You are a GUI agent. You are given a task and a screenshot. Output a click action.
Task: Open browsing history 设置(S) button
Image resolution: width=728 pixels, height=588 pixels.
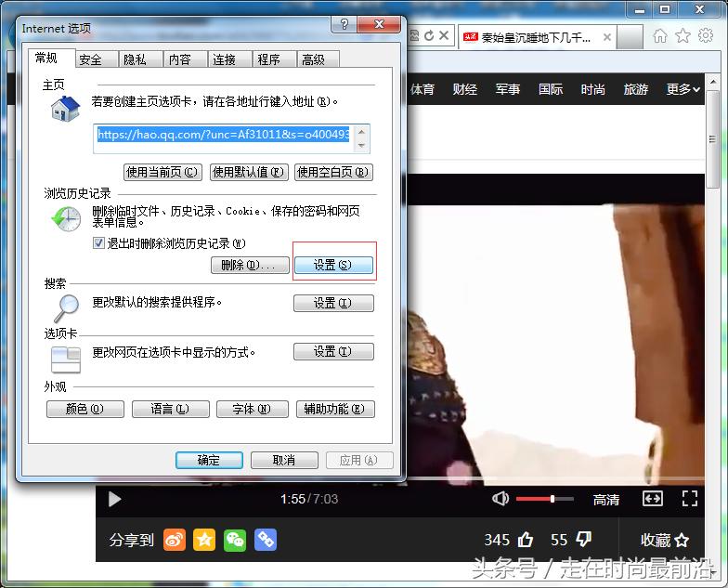(334, 266)
